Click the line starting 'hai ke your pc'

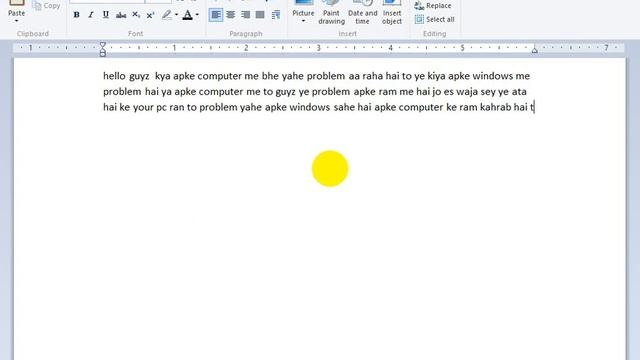(319, 107)
